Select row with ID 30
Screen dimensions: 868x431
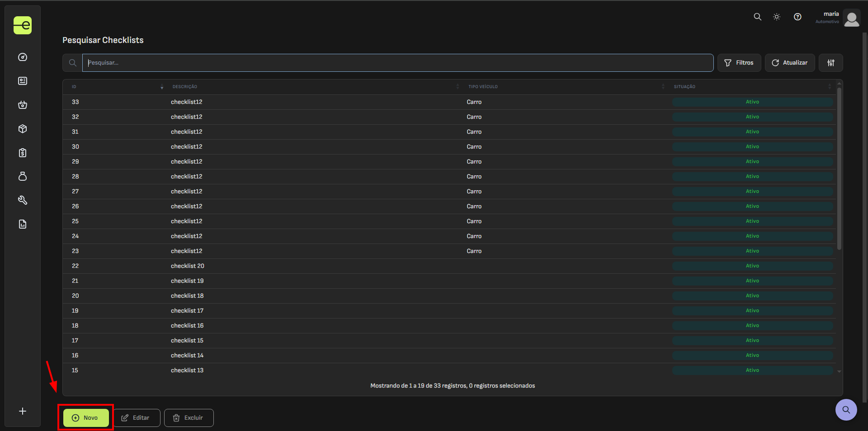[x=449, y=147]
